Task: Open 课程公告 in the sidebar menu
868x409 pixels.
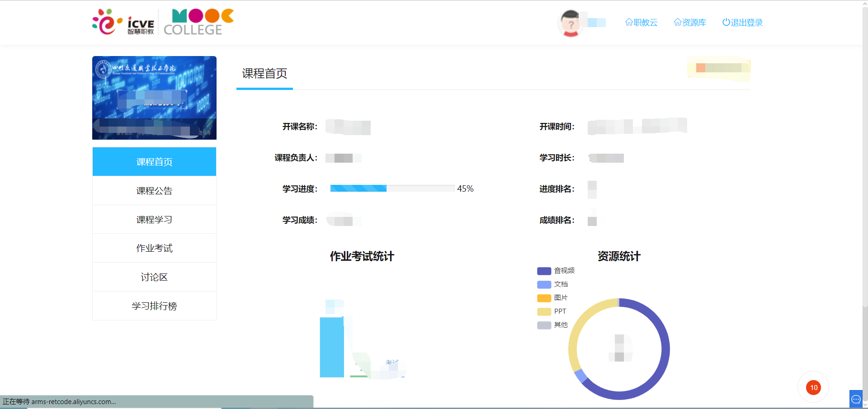Action: 154,190
